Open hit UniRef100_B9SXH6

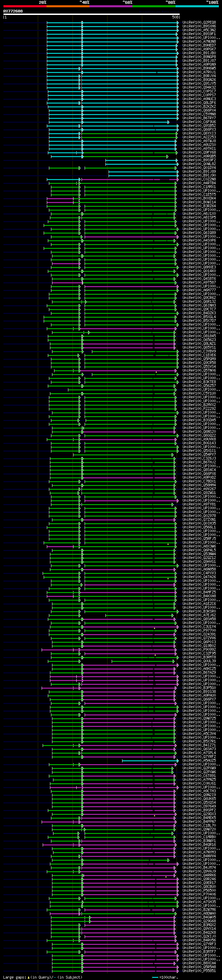tap(199, 26)
